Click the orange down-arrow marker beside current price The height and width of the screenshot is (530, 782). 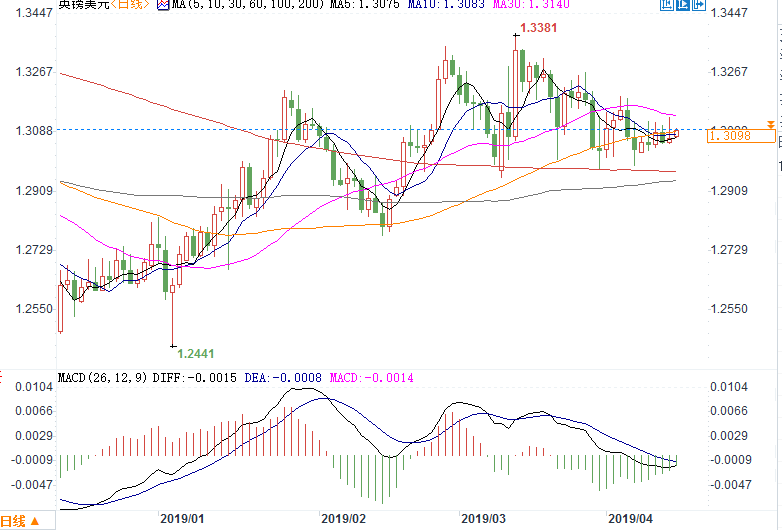pos(771,124)
